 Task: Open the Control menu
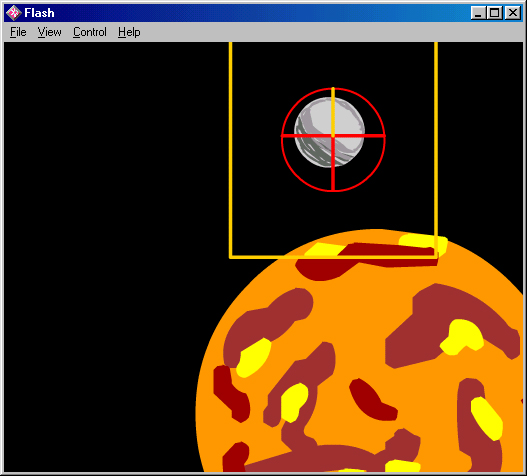click(90, 32)
